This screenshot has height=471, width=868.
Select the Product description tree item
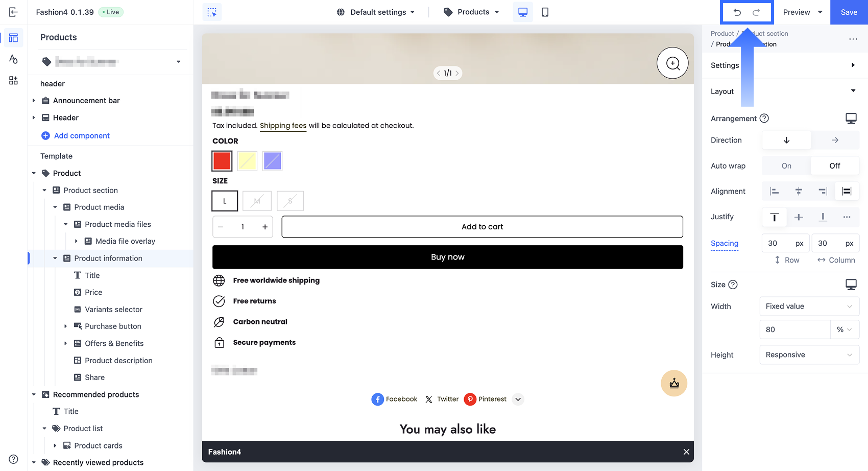coord(118,360)
